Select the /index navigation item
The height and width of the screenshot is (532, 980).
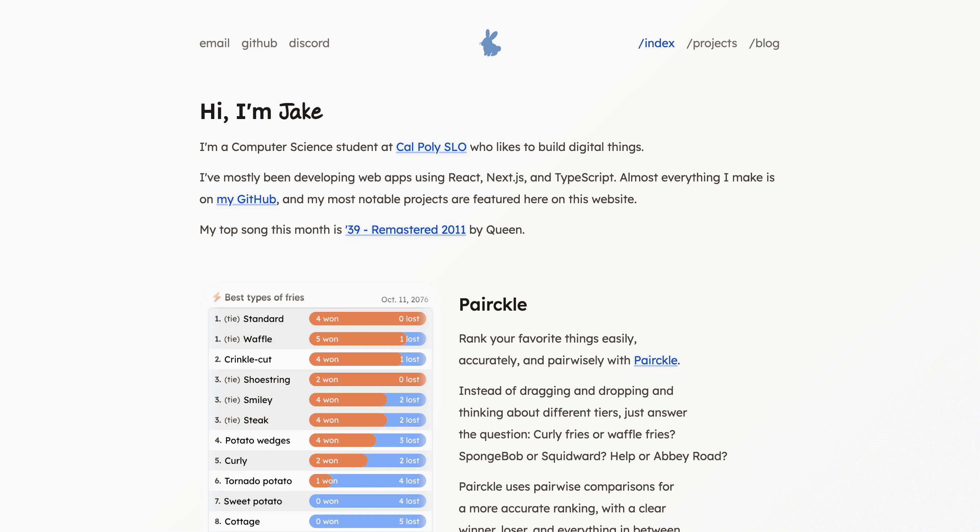click(656, 43)
